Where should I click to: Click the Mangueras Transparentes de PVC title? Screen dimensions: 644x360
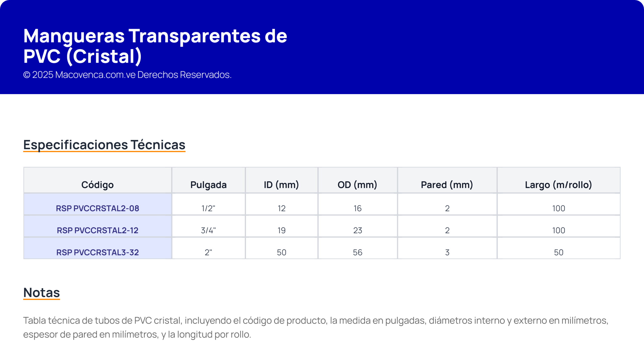click(155, 46)
